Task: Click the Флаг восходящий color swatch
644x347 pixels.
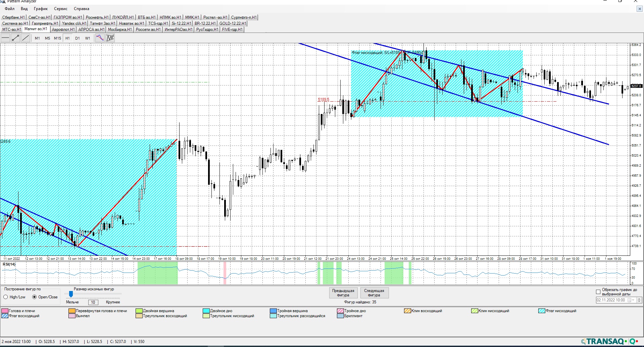Action: click(x=5, y=316)
